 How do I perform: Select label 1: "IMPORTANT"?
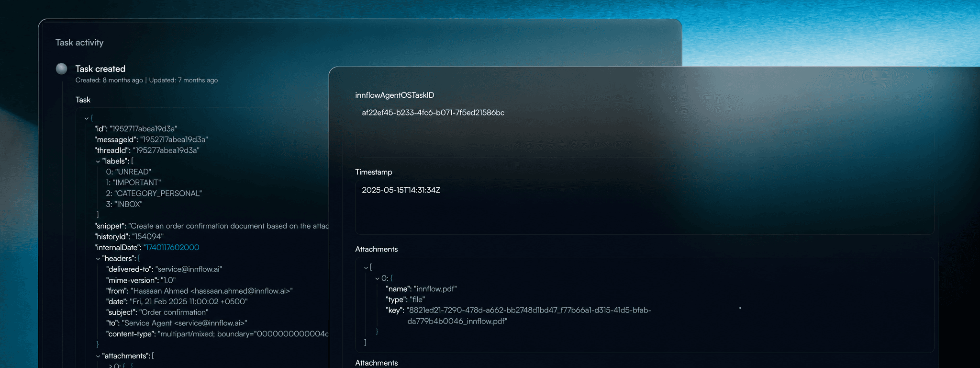134,183
